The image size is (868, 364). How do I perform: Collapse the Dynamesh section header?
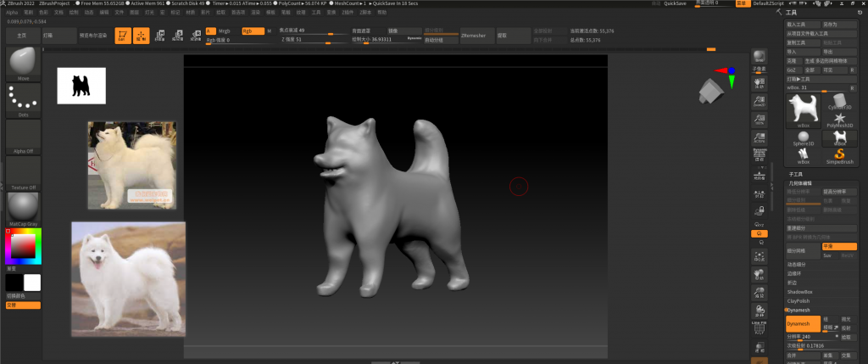pyautogui.click(x=798, y=310)
